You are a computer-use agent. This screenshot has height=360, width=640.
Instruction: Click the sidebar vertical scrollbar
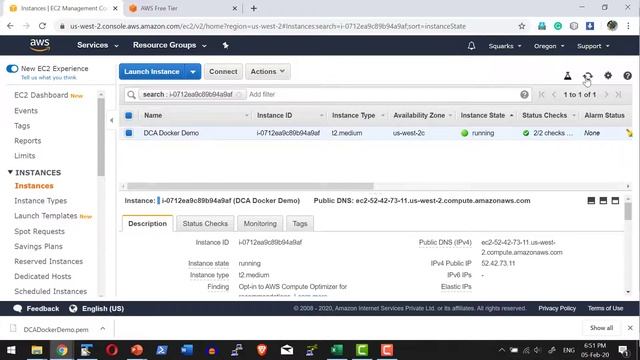[x=101, y=137]
